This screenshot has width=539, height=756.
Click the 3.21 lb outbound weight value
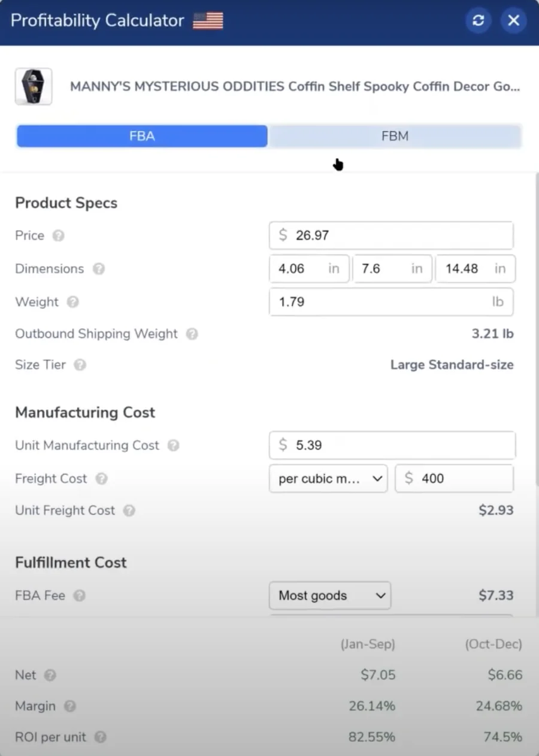coord(492,334)
